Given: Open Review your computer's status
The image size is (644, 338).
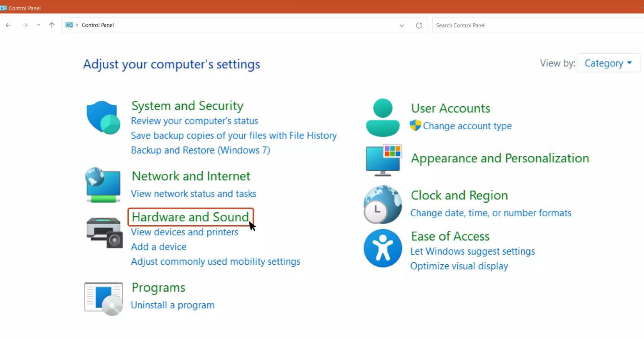Looking at the screenshot, I should point(194,121).
